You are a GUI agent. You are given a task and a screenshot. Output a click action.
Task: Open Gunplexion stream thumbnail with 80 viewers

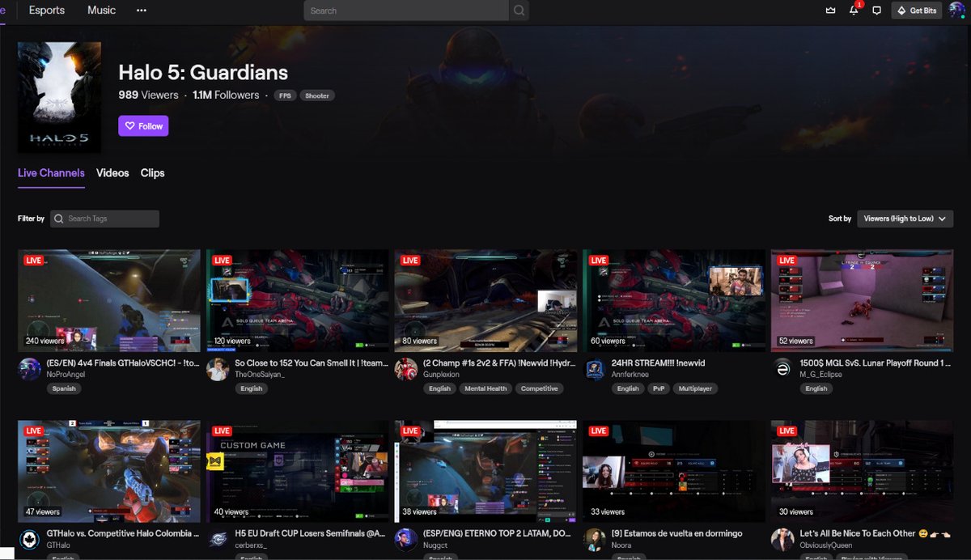(485, 300)
